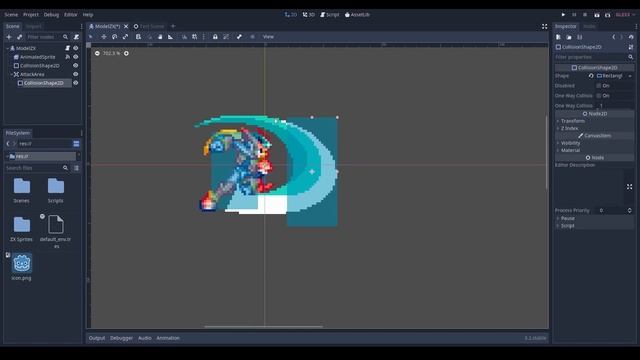Save current resource icon in Inspector
Image resolution: width=640 pixels, height=360 pixels.
click(580, 37)
